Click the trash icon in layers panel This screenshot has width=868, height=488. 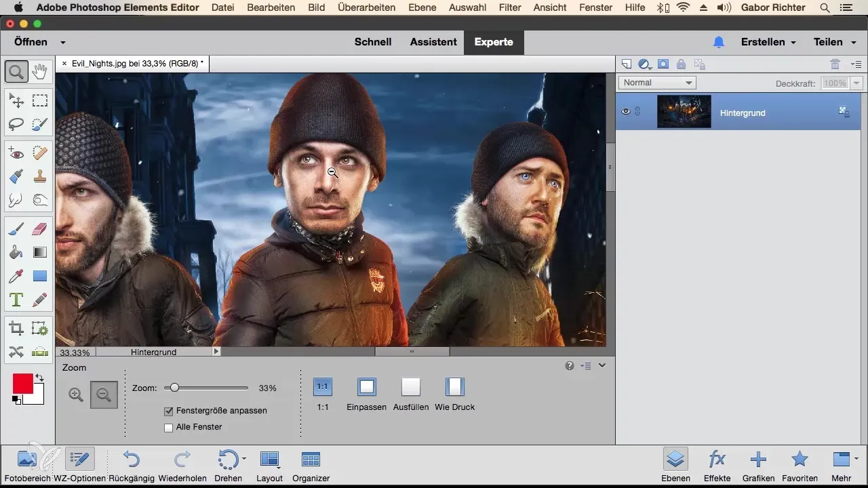(835, 64)
